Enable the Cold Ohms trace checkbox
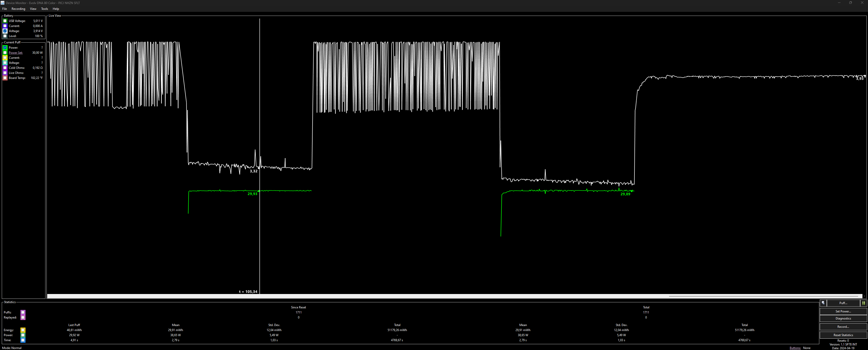 point(5,68)
